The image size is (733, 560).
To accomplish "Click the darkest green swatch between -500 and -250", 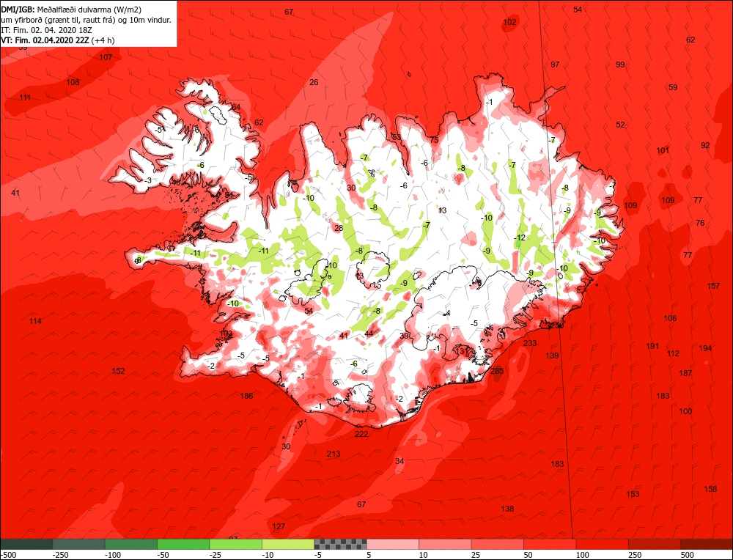I will [26, 544].
